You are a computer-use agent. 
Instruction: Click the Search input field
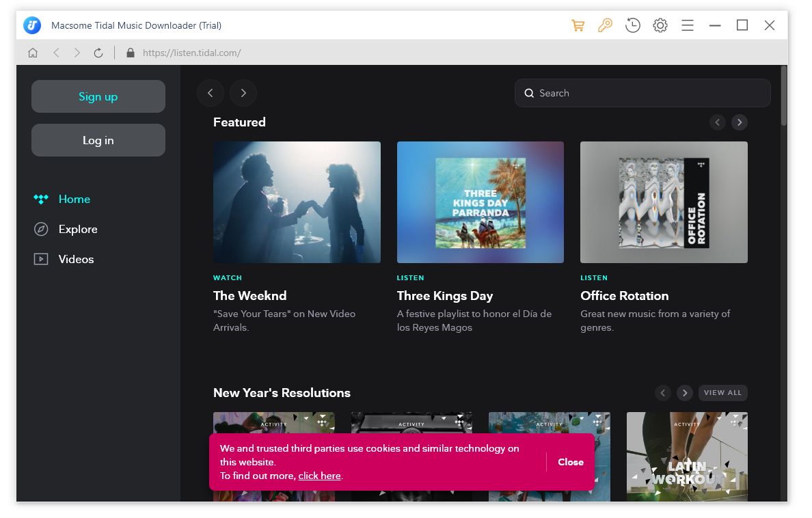642,93
